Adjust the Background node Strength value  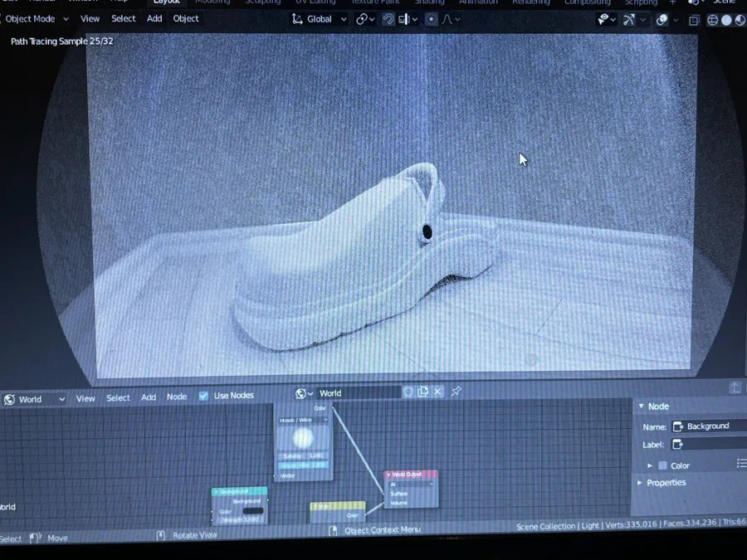point(240,519)
